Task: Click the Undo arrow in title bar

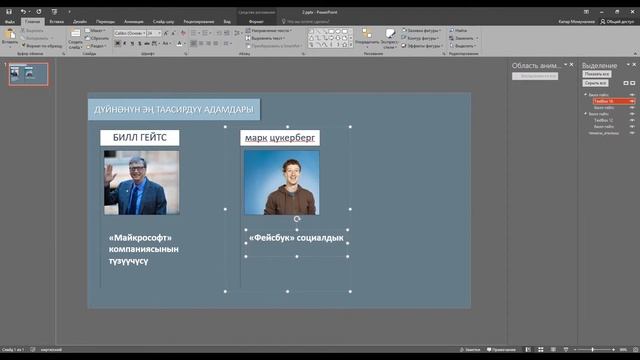Action: coord(23,12)
